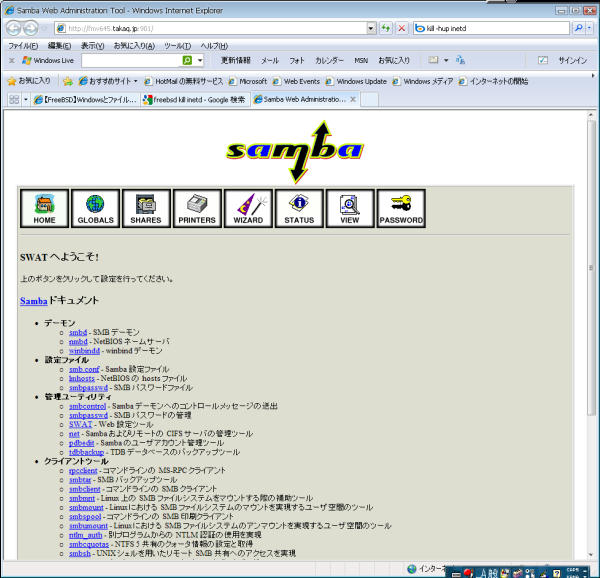Open the 更新情報 Windows Live button
This screenshot has height=578, width=600.
tap(236, 60)
